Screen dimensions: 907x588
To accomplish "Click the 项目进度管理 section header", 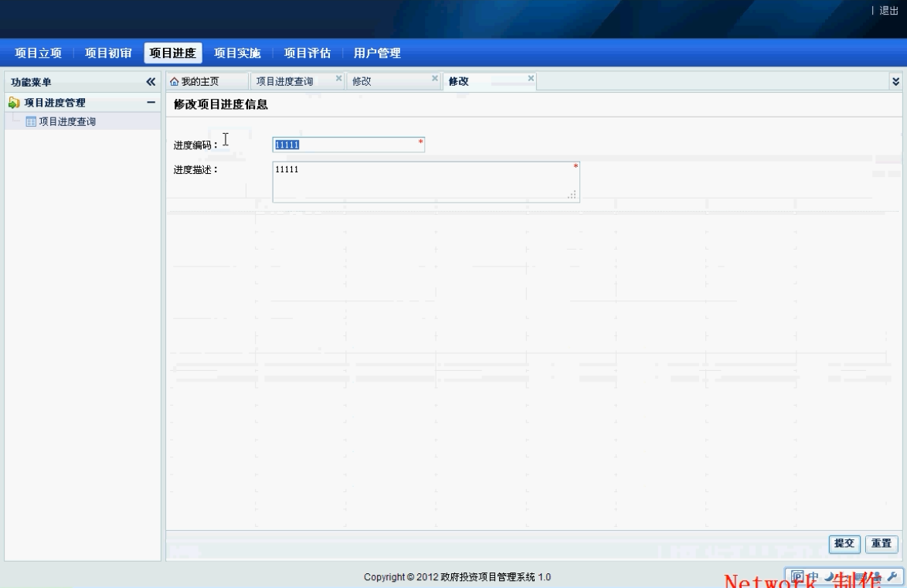I will [x=83, y=103].
